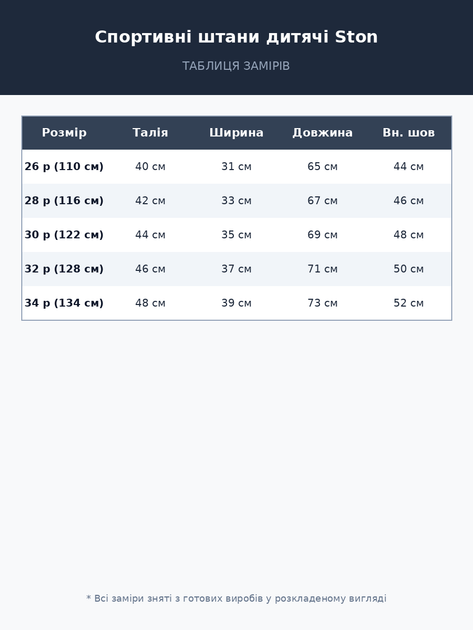This screenshot has width=473, height=630.
Task: Click the footnote about measurements
Action: (236, 599)
